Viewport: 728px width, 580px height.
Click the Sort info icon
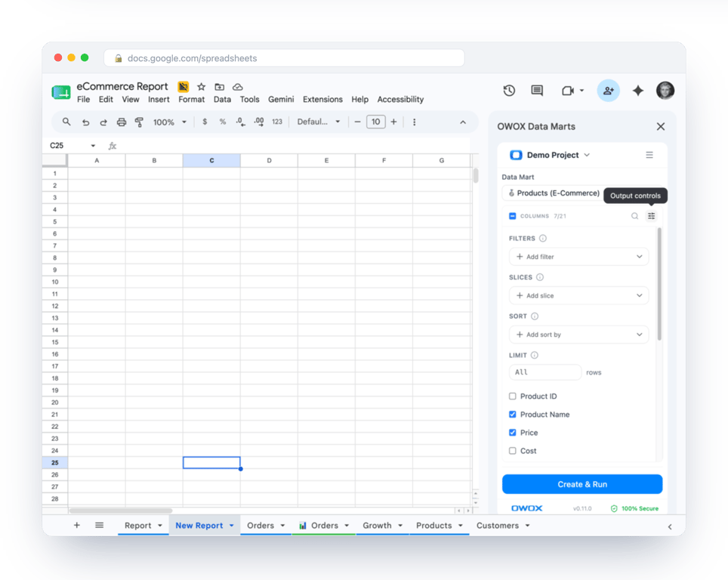(x=535, y=316)
